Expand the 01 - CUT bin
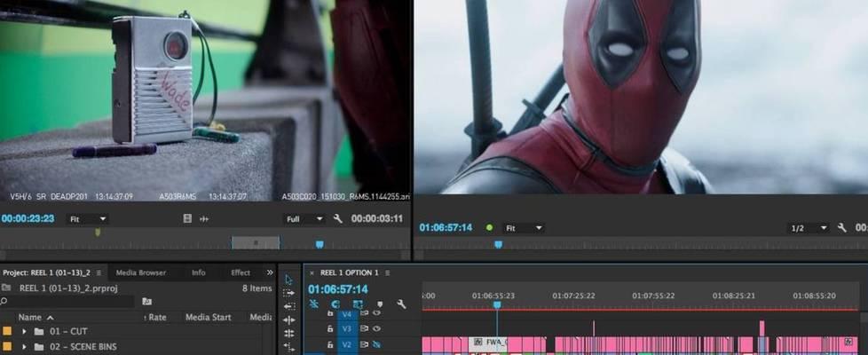This screenshot has height=355, width=868. click(24, 331)
